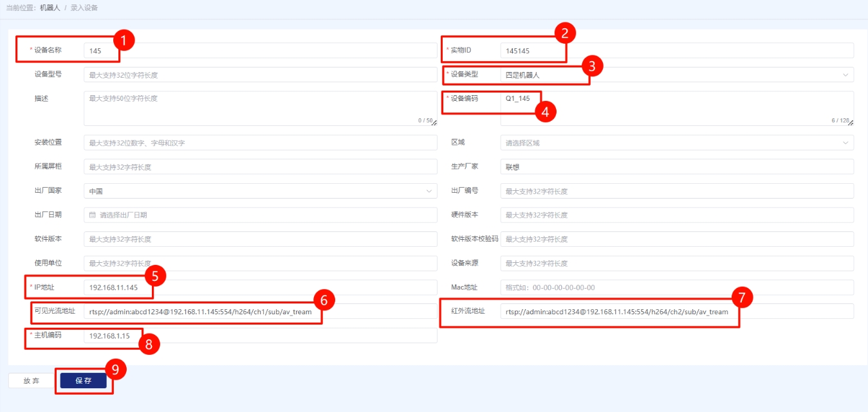The width and height of the screenshot is (868, 412).
Task: Click resize handle of 设备编码 textarea
Action: (851, 122)
